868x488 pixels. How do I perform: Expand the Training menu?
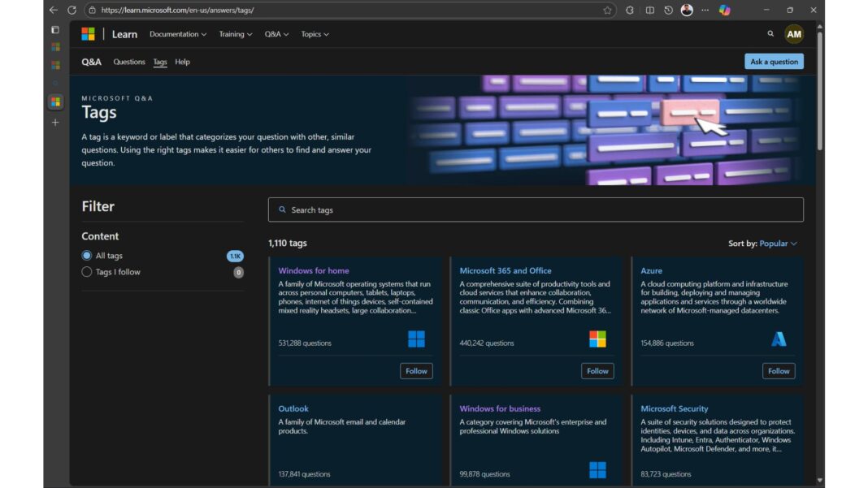point(235,34)
